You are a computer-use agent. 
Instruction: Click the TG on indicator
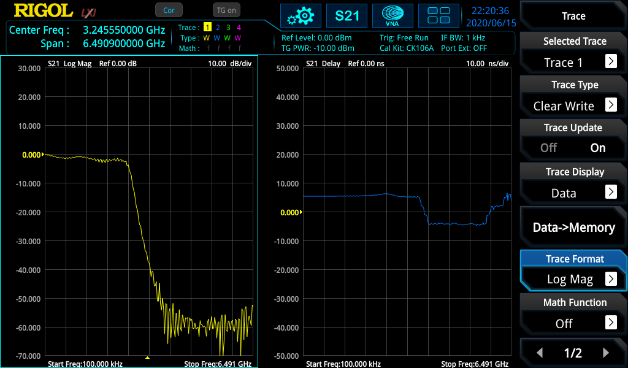[x=226, y=10]
